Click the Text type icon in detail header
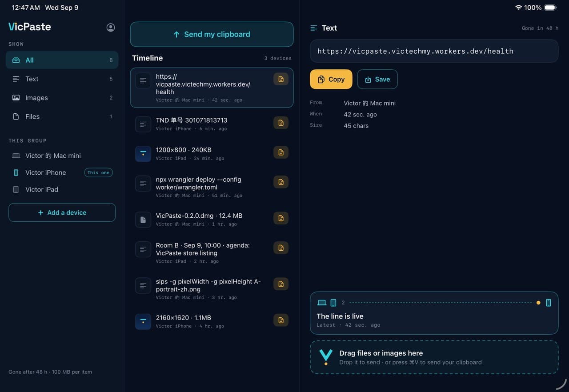The height and width of the screenshot is (392, 569). [x=314, y=28]
